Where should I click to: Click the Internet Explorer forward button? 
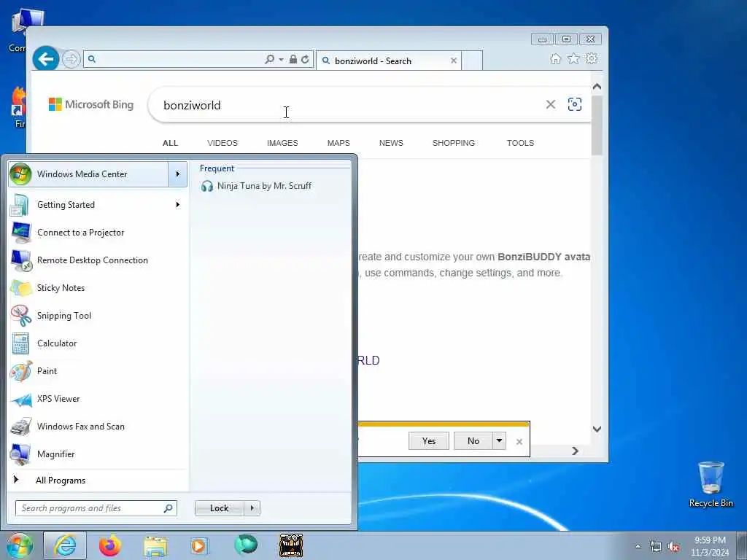[x=71, y=60]
